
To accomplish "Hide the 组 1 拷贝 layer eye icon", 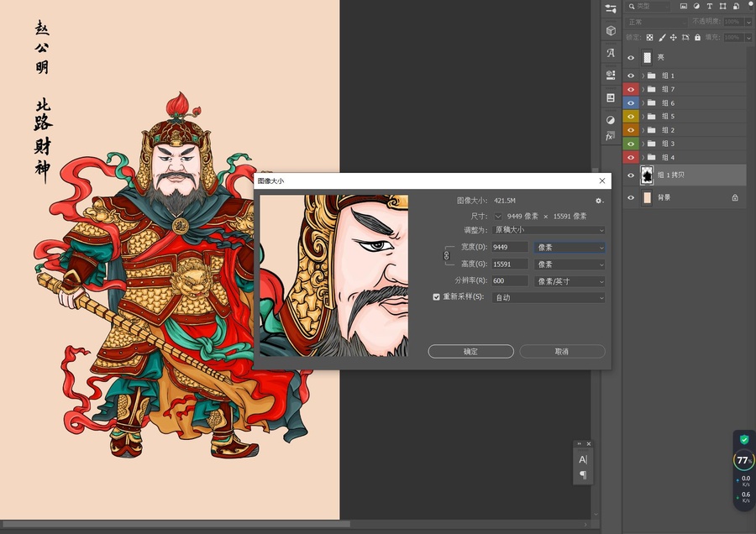I will 631,175.
